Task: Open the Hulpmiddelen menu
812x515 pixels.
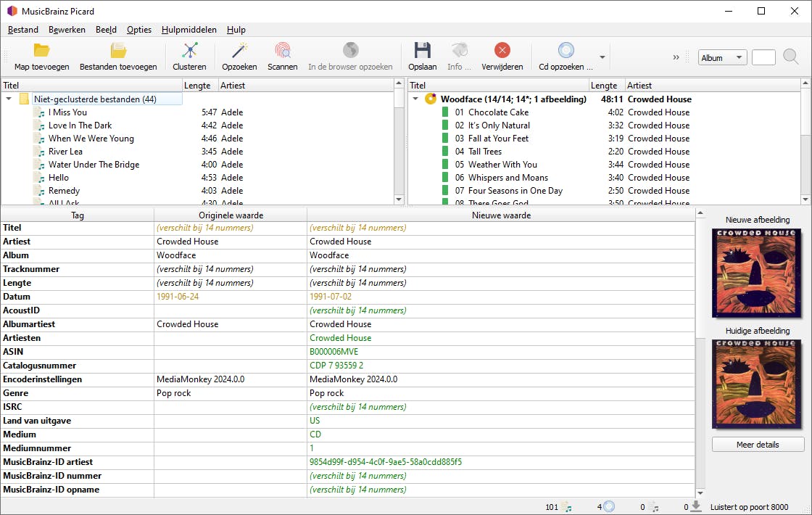Action: 188,30
